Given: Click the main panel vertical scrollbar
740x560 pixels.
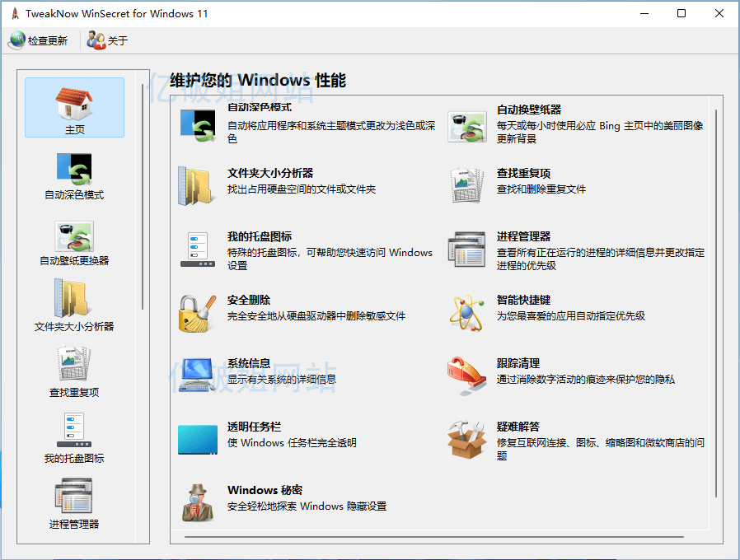Looking at the screenshot, I should [x=716, y=305].
